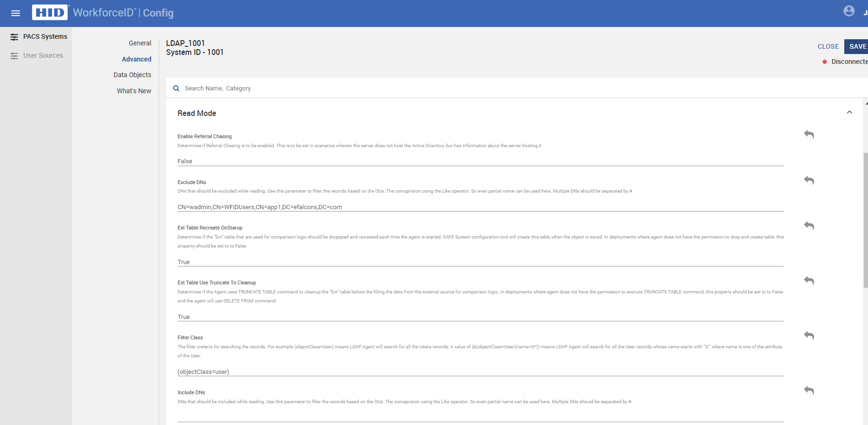Edit the Enable Referral Chasing False value

[x=480, y=161]
